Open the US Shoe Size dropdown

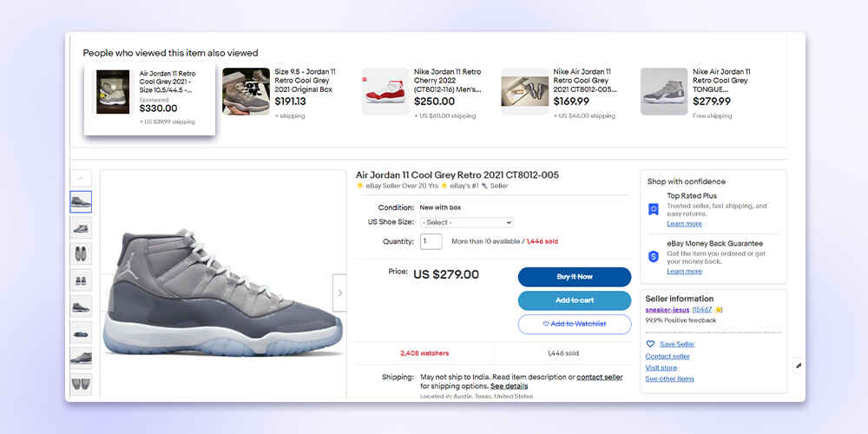coord(466,222)
